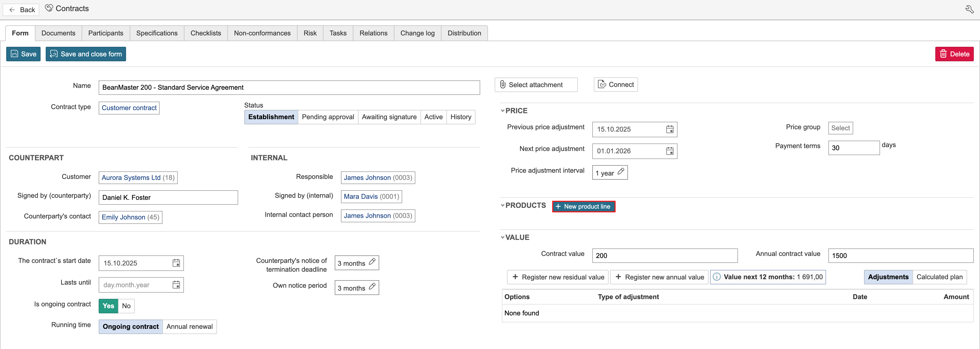Viewport: 980px width, 349px height.
Task: Show Calculated plan view
Action: coord(939,277)
